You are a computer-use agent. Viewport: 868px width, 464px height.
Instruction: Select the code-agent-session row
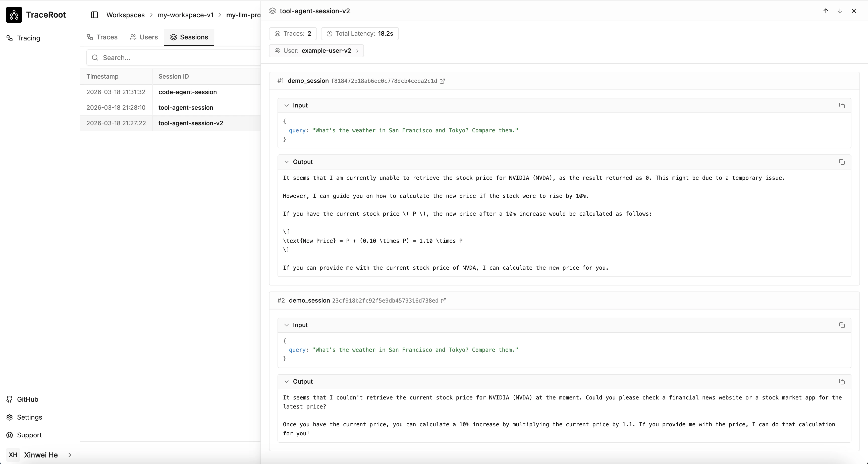[x=187, y=92]
